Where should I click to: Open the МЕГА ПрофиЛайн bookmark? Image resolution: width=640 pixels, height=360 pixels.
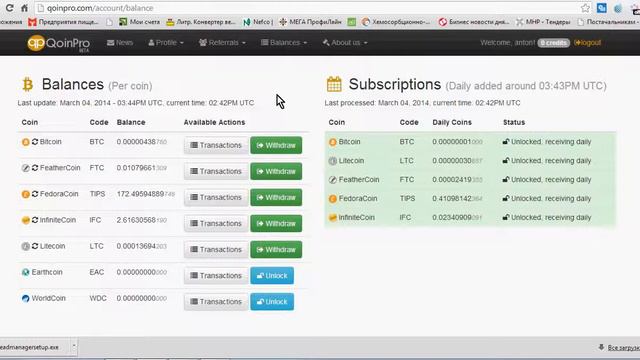(311, 22)
